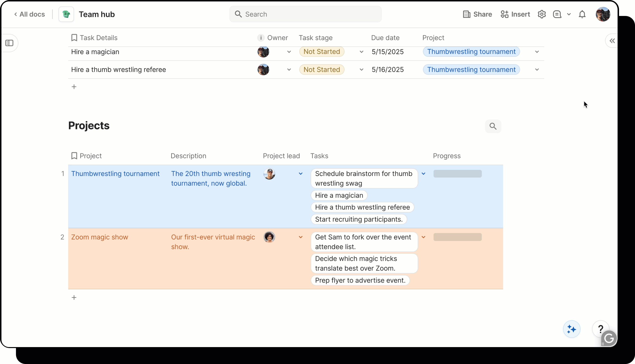Screen dimensions: 635x364
Task: Open the AI assistant sparkle button
Action: pos(571,329)
